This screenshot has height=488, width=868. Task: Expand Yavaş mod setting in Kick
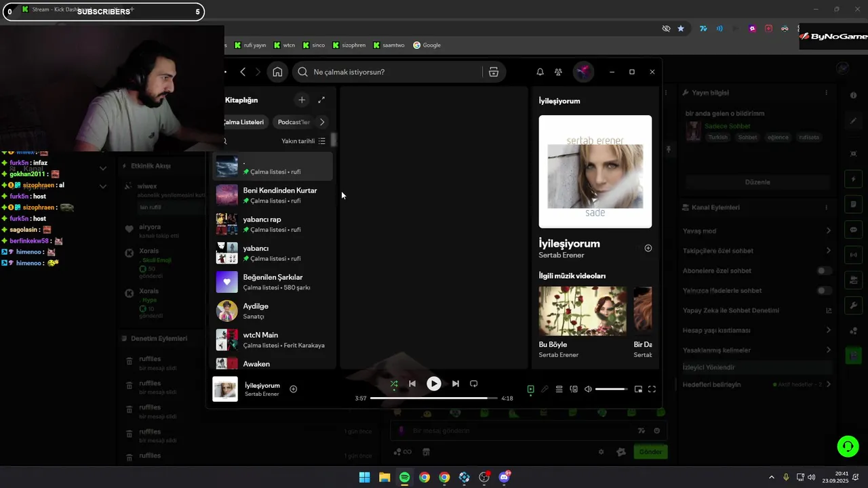[x=757, y=231]
